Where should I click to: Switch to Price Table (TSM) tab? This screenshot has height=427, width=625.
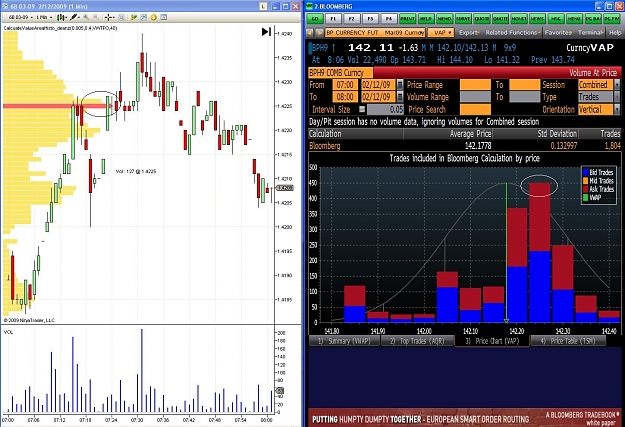tap(568, 341)
